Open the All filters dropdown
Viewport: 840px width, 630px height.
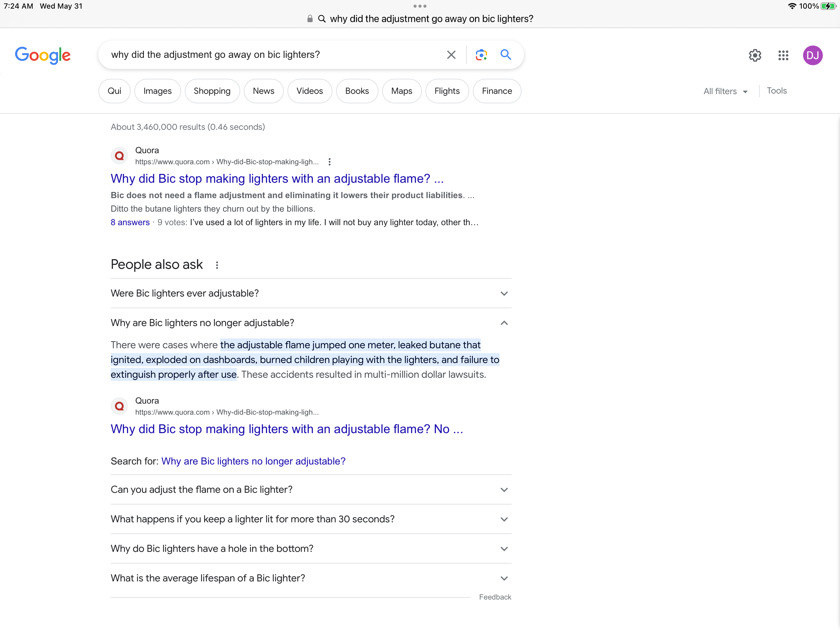(x=725, y=91)
